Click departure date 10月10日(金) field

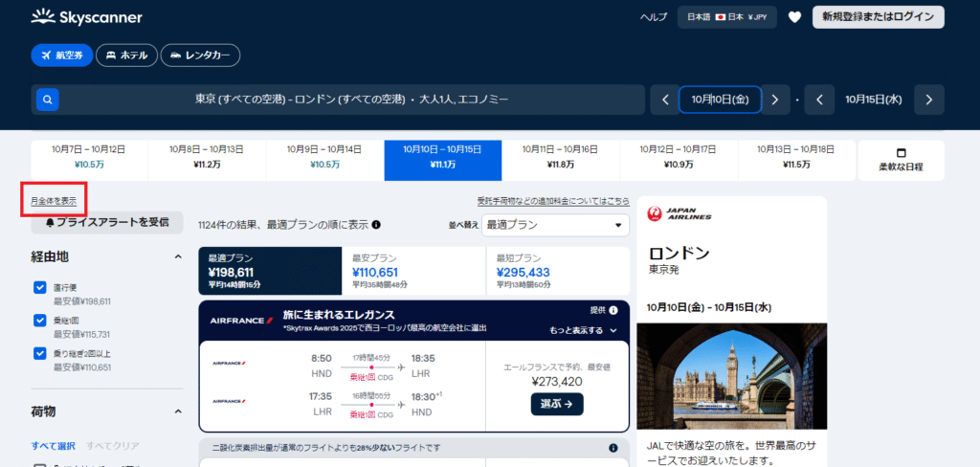[720, 100]
